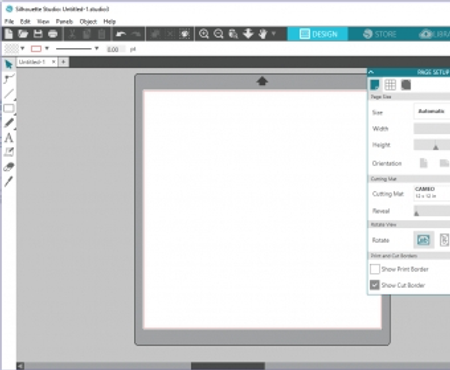The width and height of the screenshot is (450, 370).
Task: Click the mat load direction arrow
Action: coord(262,81)
